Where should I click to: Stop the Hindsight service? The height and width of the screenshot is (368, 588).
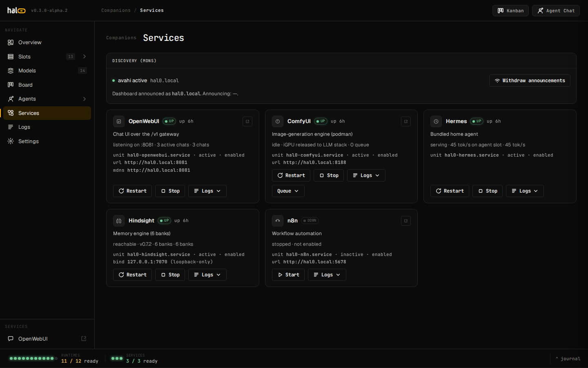[x=170, y=275]
